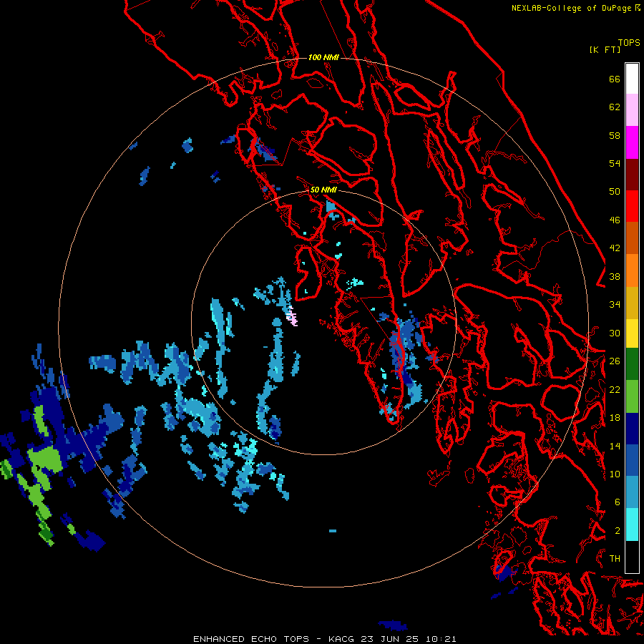Viewport: 644px width, 644px height.
Task: Click the legend value 46
Action: (x=615, y=220)
